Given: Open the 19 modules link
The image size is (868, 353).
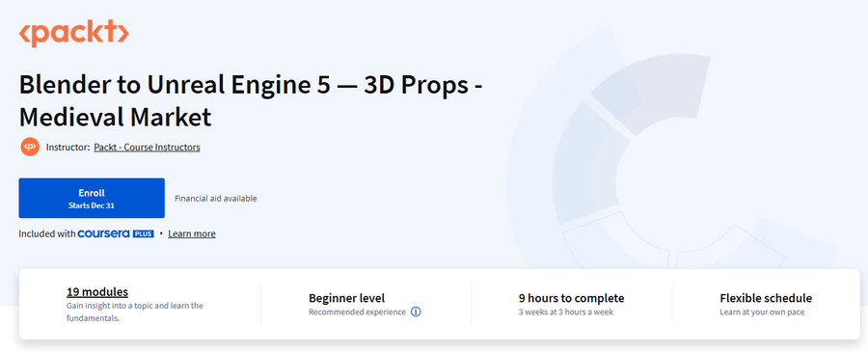Looking at the screenshot, I should point(97,291).
